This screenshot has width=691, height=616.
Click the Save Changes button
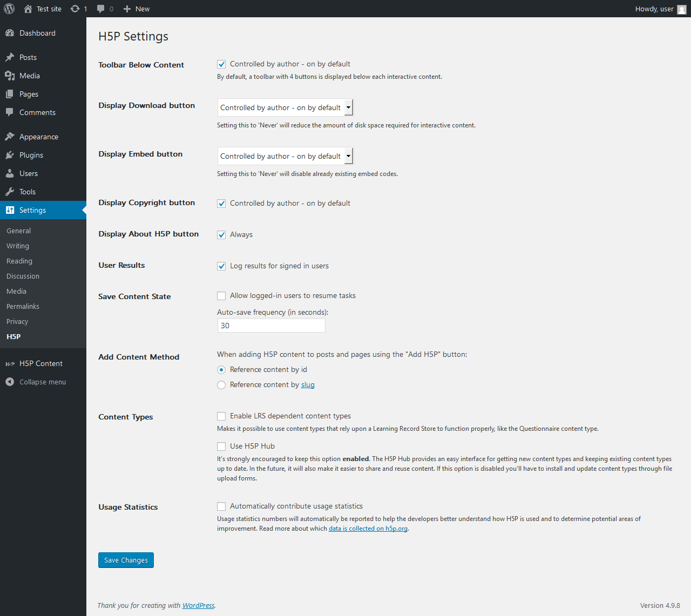click(x=126, y=560)
